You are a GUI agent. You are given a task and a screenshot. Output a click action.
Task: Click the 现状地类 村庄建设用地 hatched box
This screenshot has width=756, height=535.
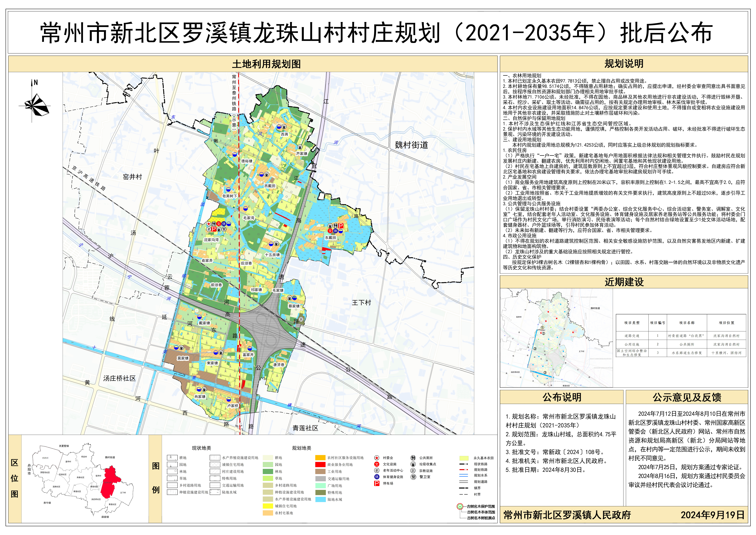coord(215,471)
